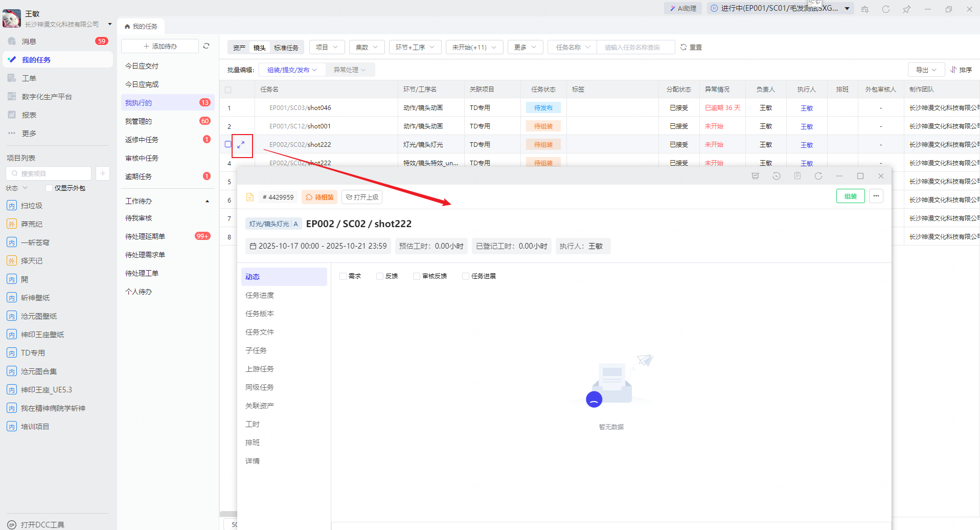Open the history clock icon in task dialog
The height and width of the screenshot is (530, 980).
pyautogui.click(x=776, y=176)
